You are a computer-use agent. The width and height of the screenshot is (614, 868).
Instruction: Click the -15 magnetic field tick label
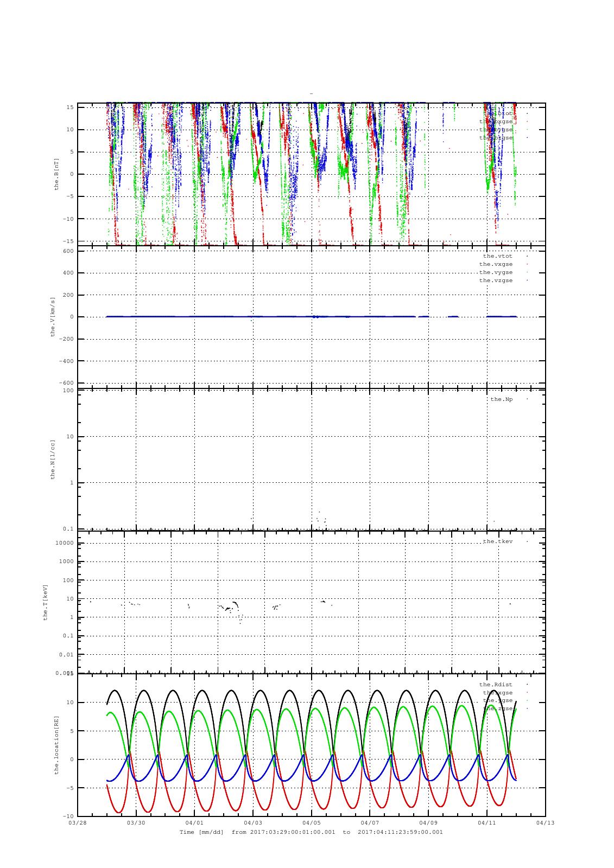[68, 241]
